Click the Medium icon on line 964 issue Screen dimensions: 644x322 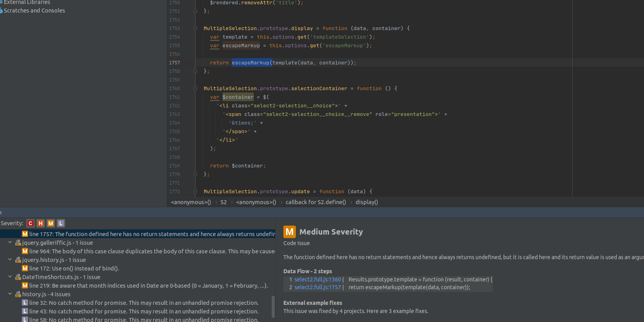click(25, 251)
